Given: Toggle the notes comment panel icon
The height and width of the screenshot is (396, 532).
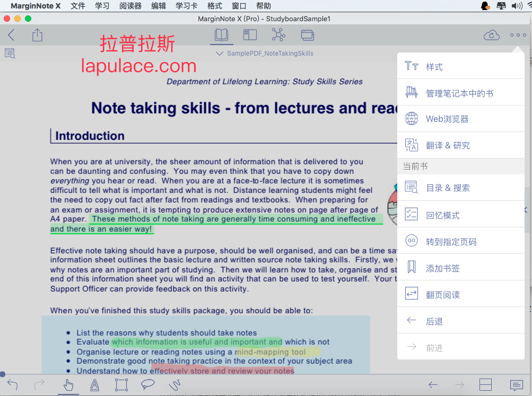Looking at the screenshot, I should [x=517, y=385].
